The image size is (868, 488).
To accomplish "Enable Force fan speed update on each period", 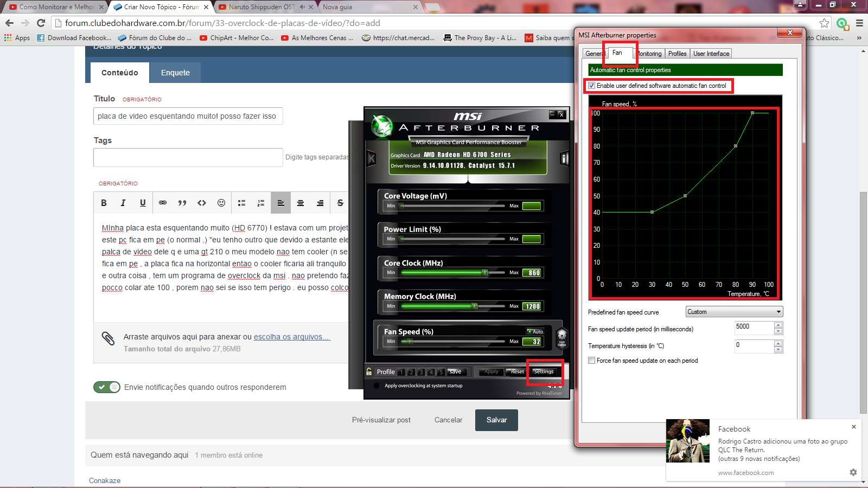I will tap(592, 361).
